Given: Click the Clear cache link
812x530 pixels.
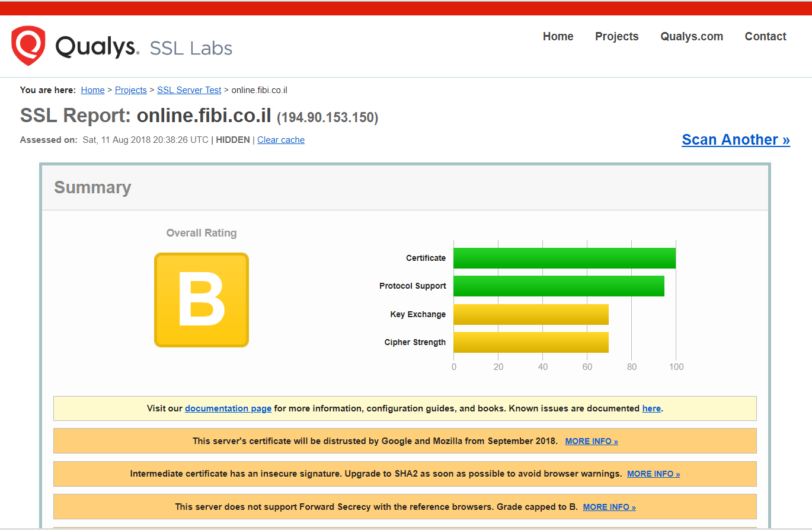Looking at the screenshot, I should [281, 140].
